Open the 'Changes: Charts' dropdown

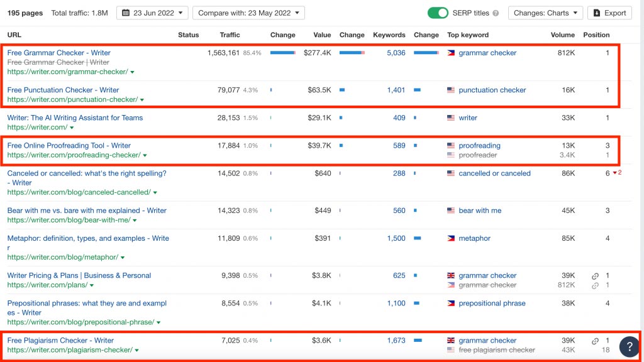click(x=545, y=13)
